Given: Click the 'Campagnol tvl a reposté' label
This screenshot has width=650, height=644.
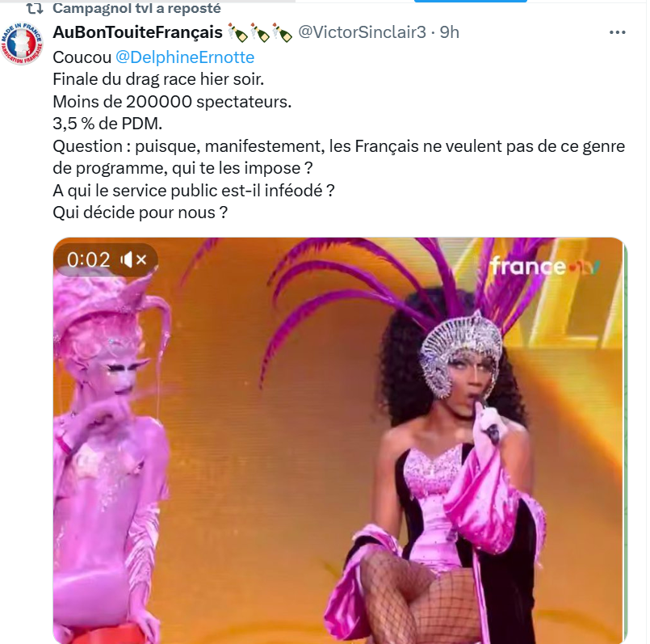Looking at the screenshot, I should [x=136, y=8].
